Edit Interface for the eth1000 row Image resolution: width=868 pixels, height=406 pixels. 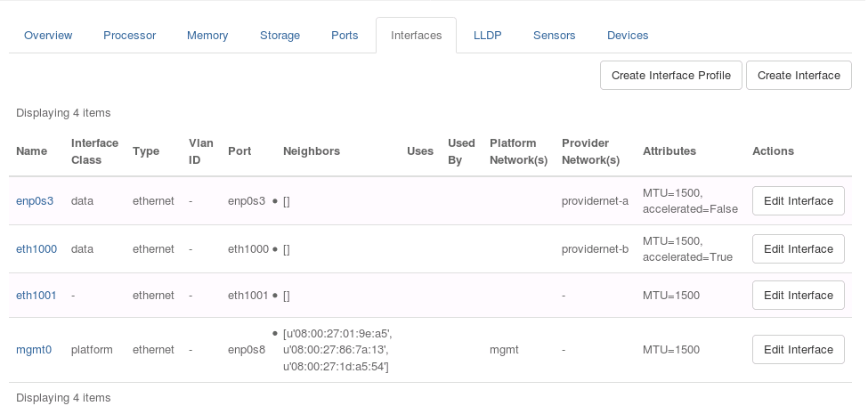tap(798, 249)
